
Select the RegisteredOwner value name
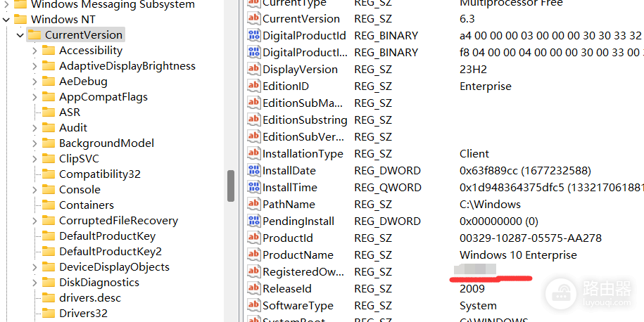click(x=303, y=271)
